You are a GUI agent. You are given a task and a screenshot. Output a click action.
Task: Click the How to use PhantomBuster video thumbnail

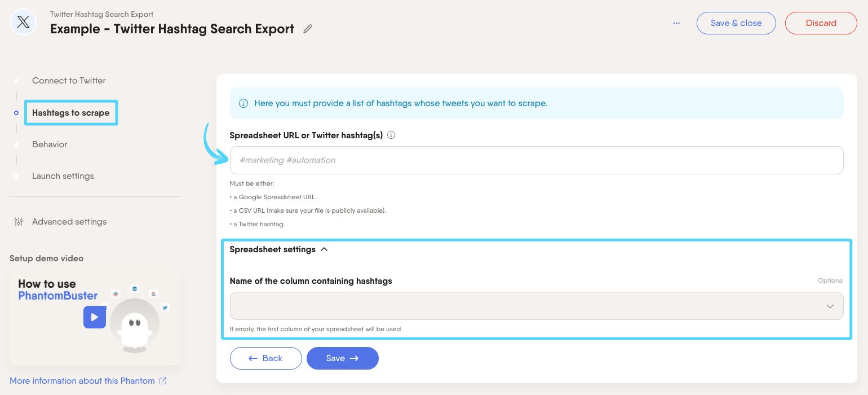coord(95,317)
